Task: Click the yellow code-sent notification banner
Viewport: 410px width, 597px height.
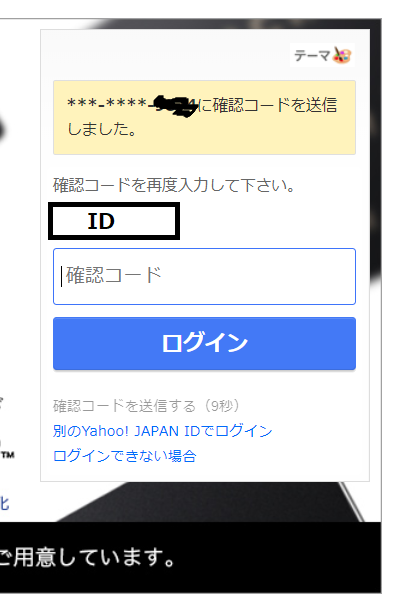Action: pyautogui.click(x=204, y=117)
